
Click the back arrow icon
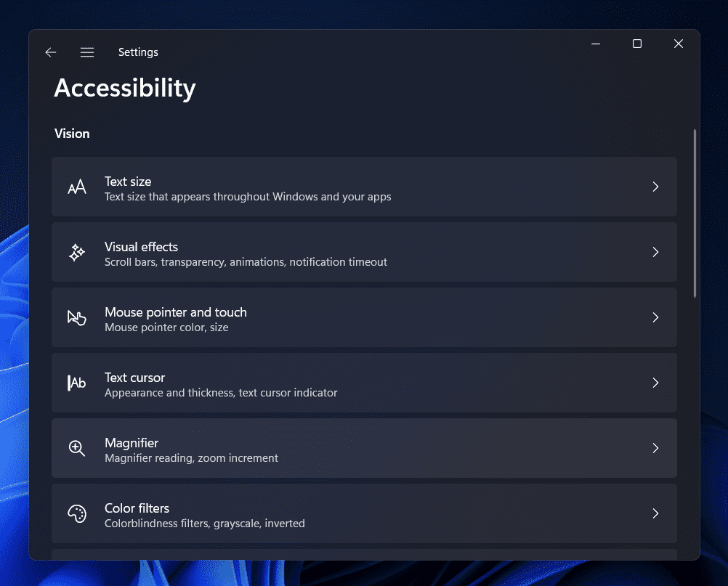(50, 52)
